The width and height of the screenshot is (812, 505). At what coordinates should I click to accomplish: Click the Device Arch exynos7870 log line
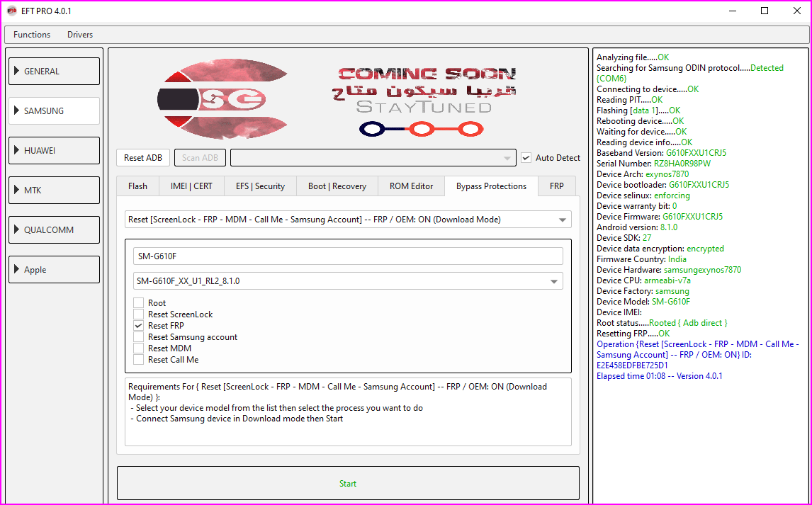(x=643, y=174)
